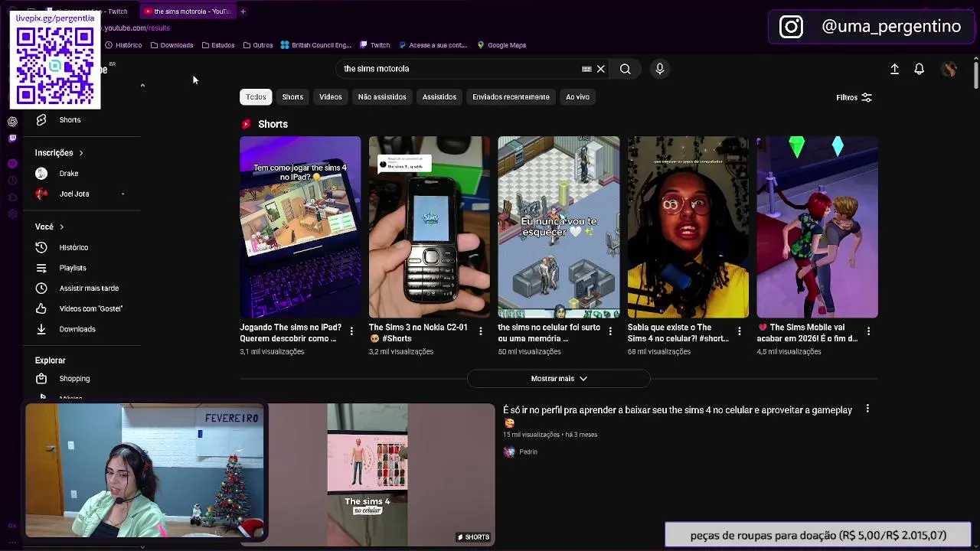Open ChatGPT in the browser sidebar

(x=12, y=122)
